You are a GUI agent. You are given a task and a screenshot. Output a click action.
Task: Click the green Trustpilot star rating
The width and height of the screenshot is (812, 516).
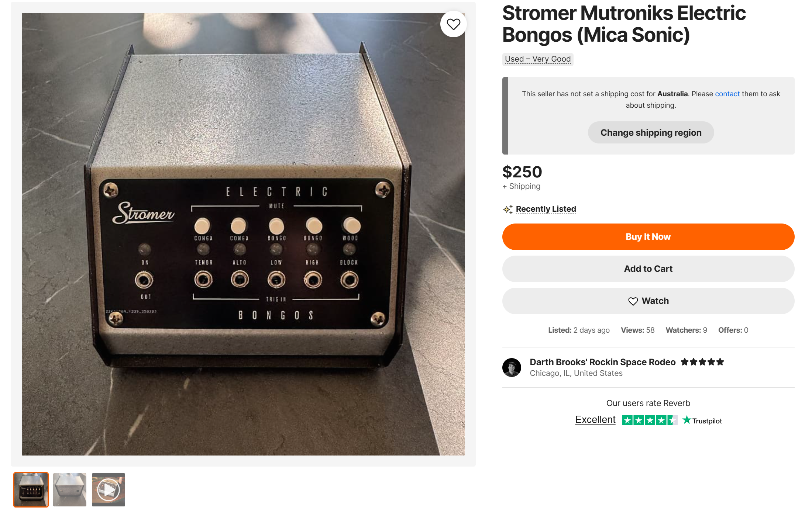(x=650, y=420)
